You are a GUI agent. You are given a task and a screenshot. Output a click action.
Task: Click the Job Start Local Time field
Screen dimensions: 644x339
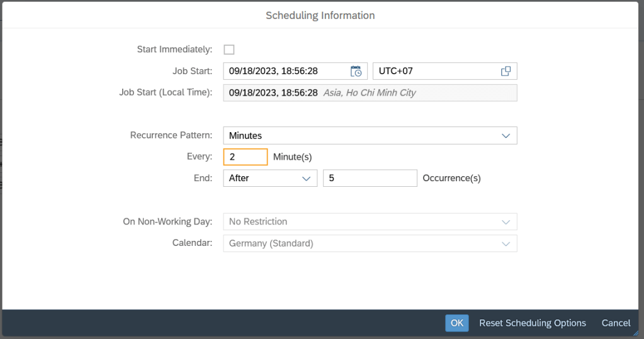pos(370,93)
